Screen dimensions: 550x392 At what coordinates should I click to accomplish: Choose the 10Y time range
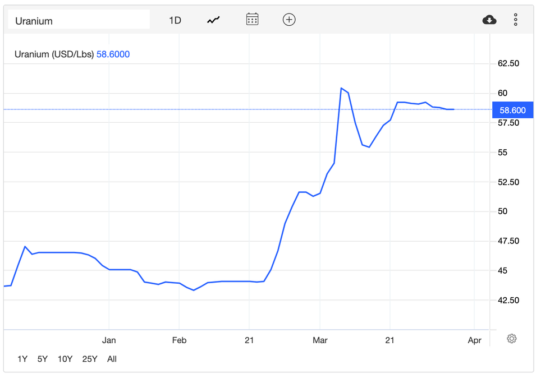pos(65,359)
